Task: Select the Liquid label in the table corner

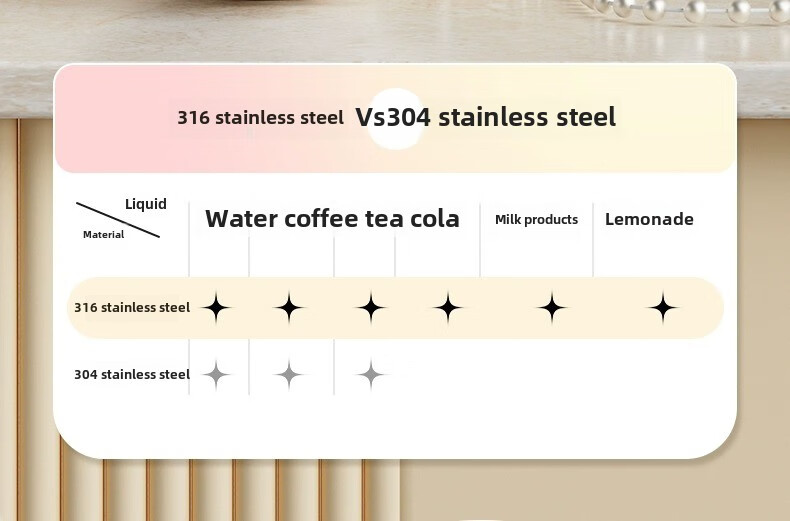Action: click(146, 204)
